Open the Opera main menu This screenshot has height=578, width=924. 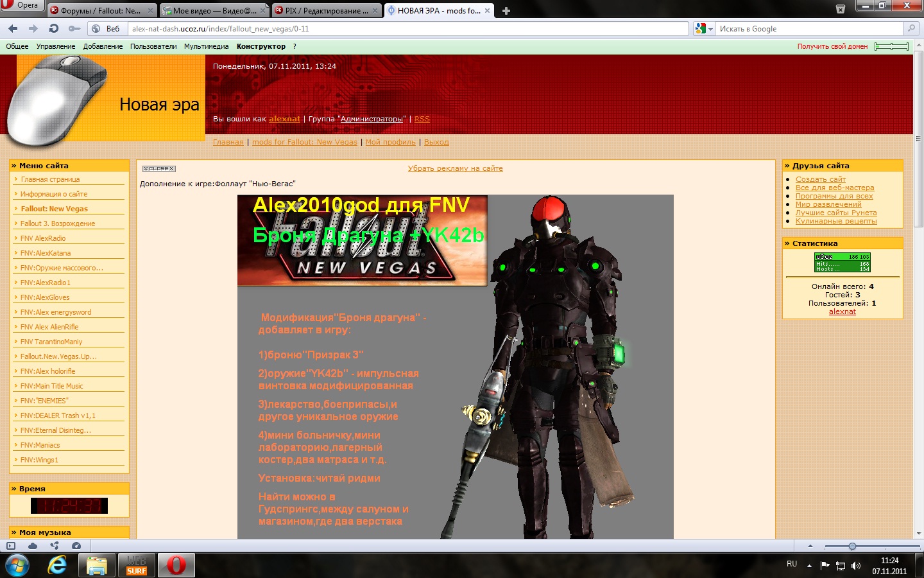coord(22,6)
